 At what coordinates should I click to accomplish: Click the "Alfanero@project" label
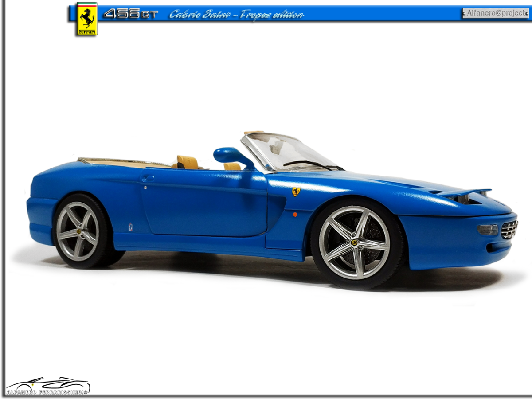496,13
